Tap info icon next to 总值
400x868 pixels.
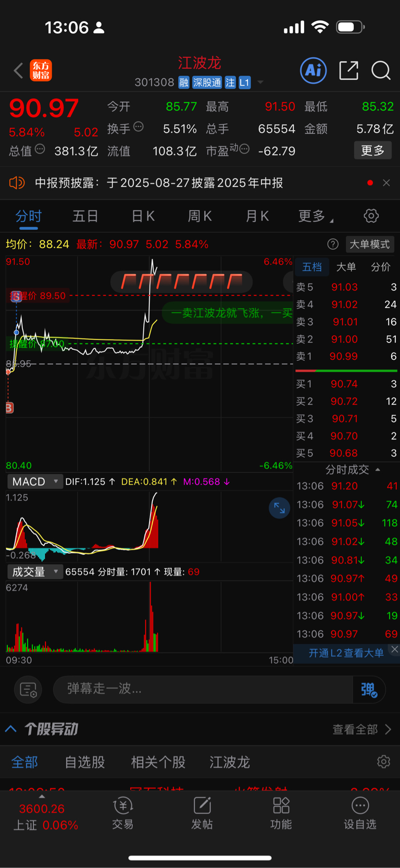pyautogui.click(x=40, y=150)
